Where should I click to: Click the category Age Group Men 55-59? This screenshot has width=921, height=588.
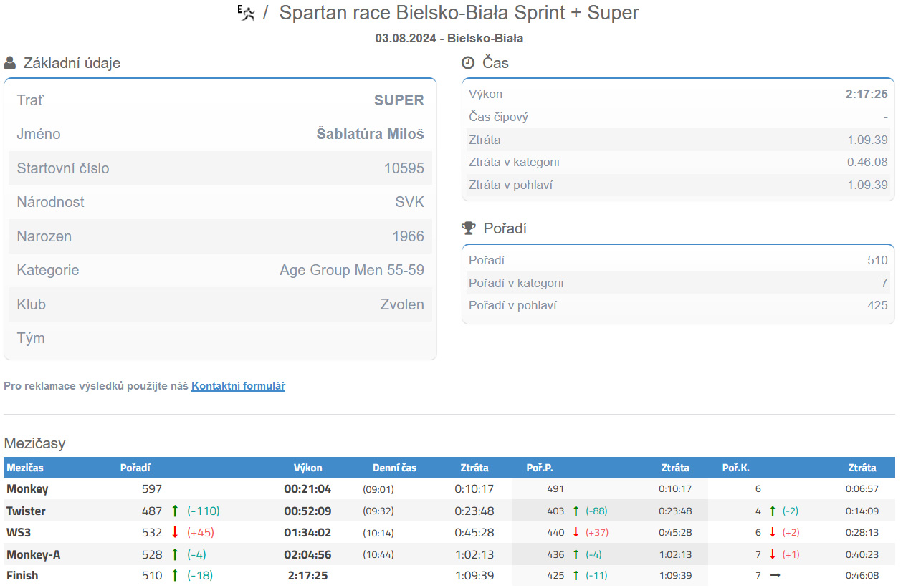tap(352, 270)
